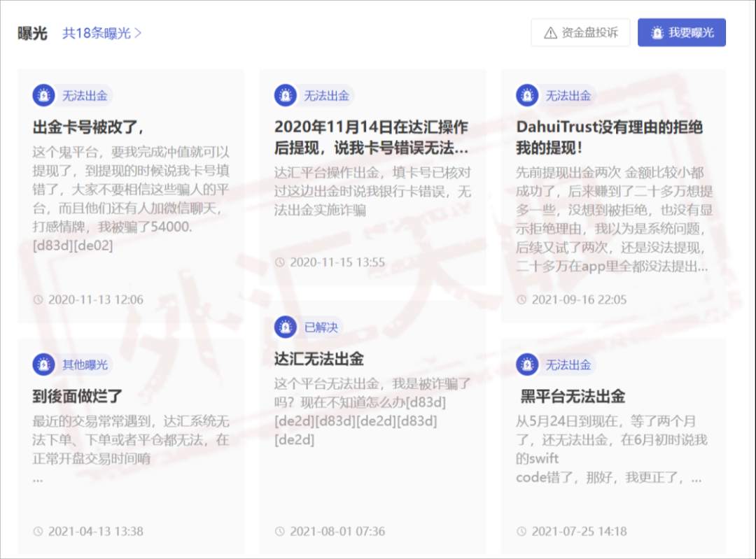Expand the truncated title ending with 卡号错误无法...
The width and height of the screenshot is (756, 559).
373,139
